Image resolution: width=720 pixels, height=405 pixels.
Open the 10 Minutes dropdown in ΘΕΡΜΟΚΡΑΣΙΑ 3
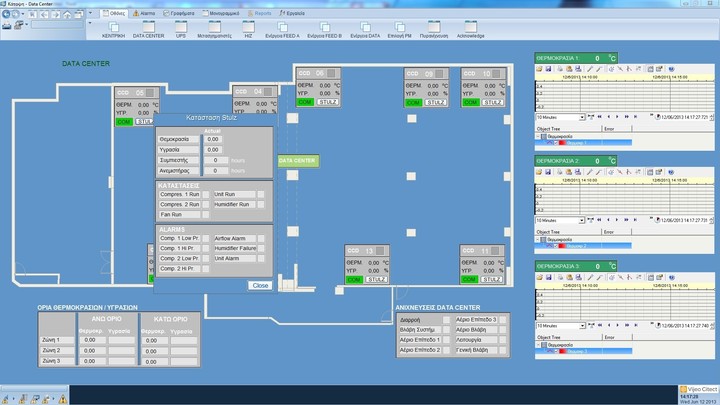coord(553,325)
